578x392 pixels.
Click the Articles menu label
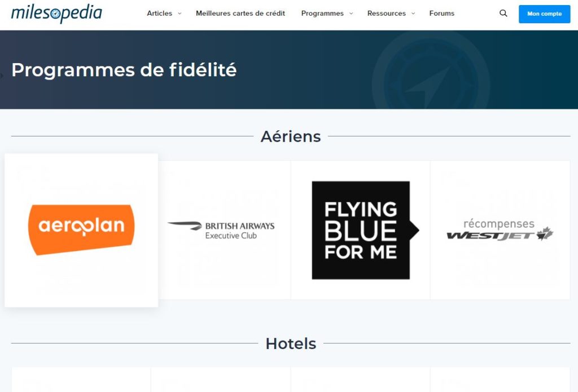159,14
